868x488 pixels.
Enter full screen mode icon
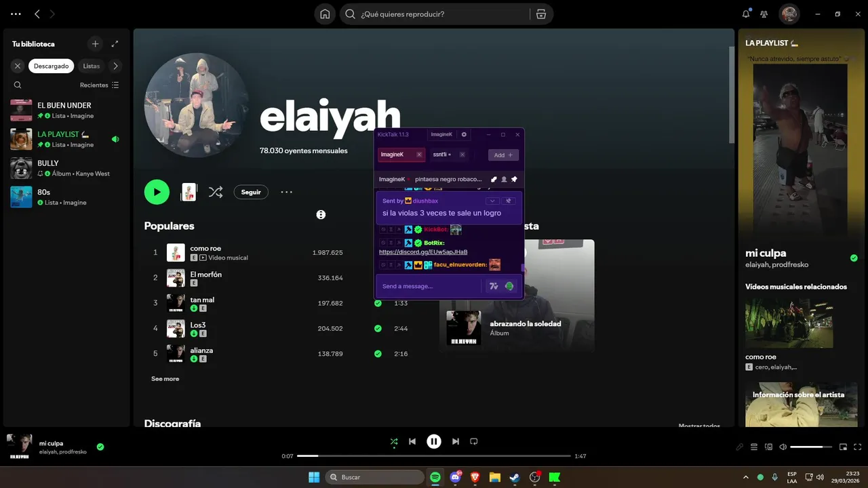pos(858,447)
